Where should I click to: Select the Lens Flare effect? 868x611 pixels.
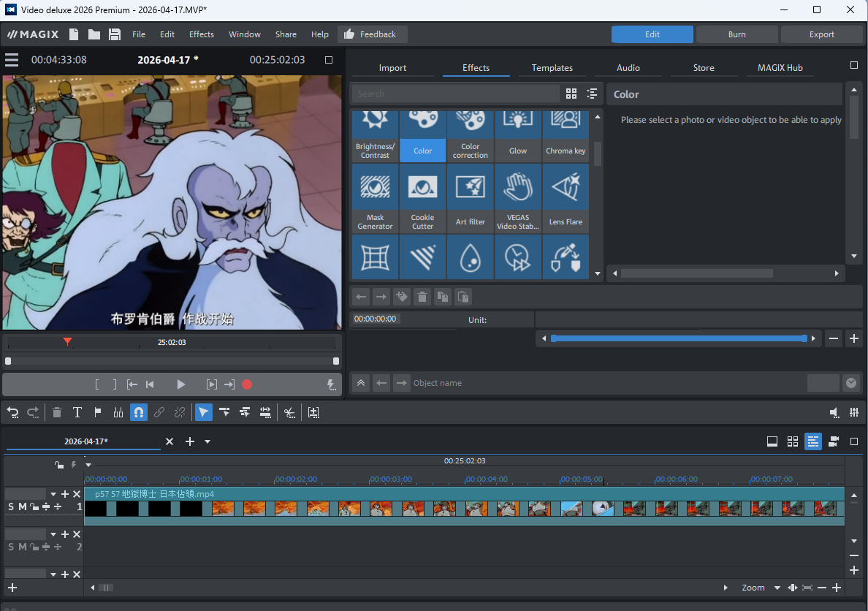(566, 198)
